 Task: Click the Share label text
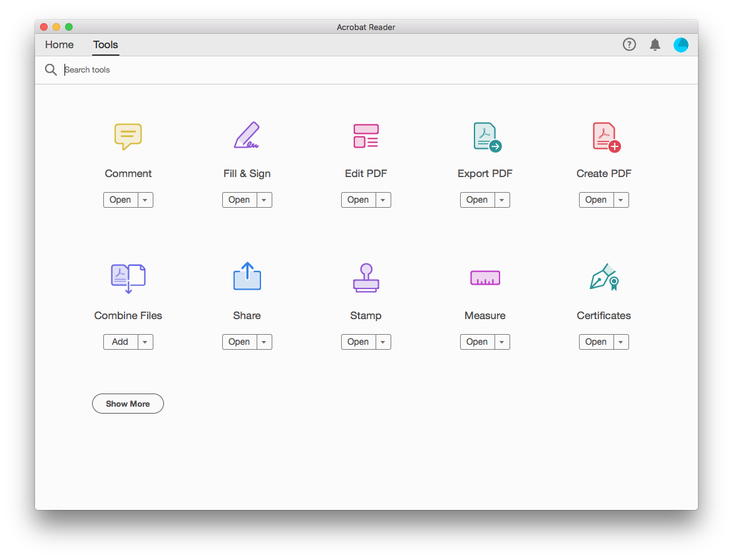coord(247,315)
